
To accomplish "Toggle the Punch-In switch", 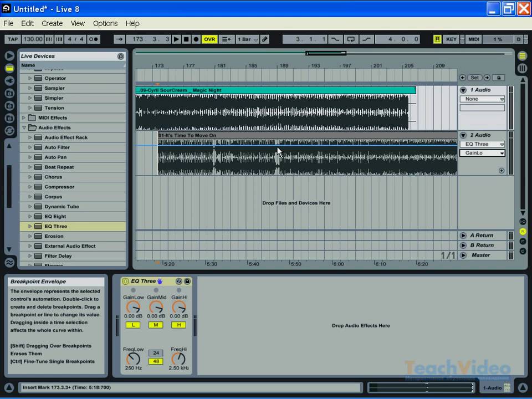I will [x=335, y=39].
